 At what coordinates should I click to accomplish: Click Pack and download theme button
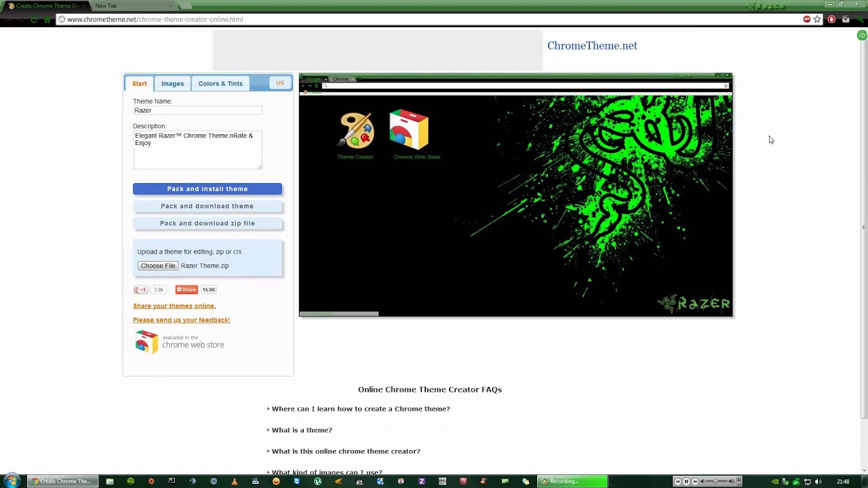pos(208,206)
